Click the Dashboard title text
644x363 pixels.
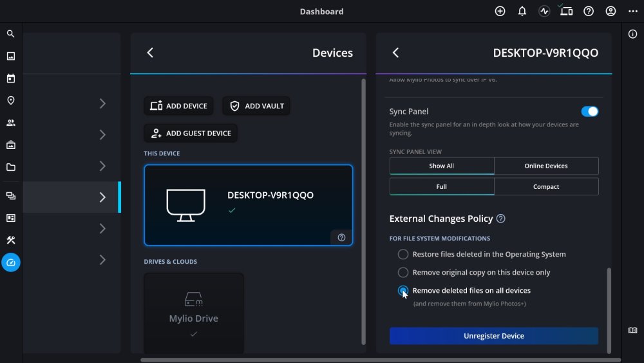(321, 12)
